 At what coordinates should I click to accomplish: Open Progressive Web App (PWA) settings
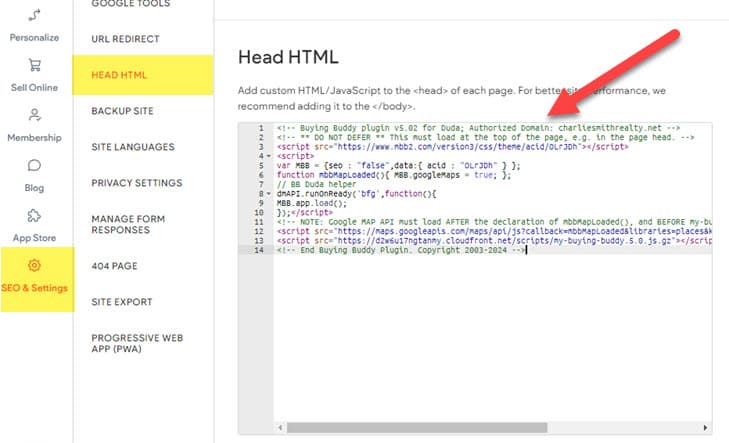tap(137, 343)
